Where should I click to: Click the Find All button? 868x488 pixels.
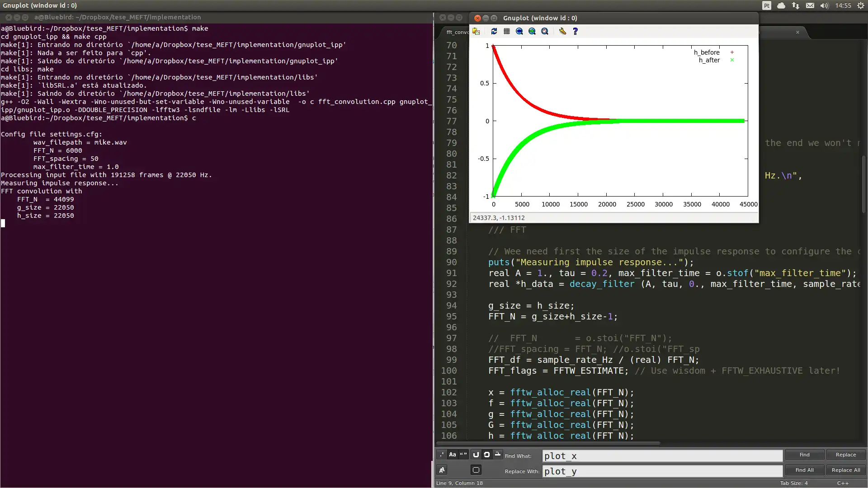804,470
